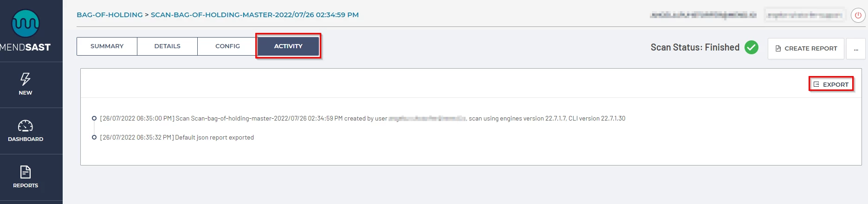The height and width of the screenshot is (204, 868).
Task: Click the Mend SAST logo icon
Action: point(25,23)
